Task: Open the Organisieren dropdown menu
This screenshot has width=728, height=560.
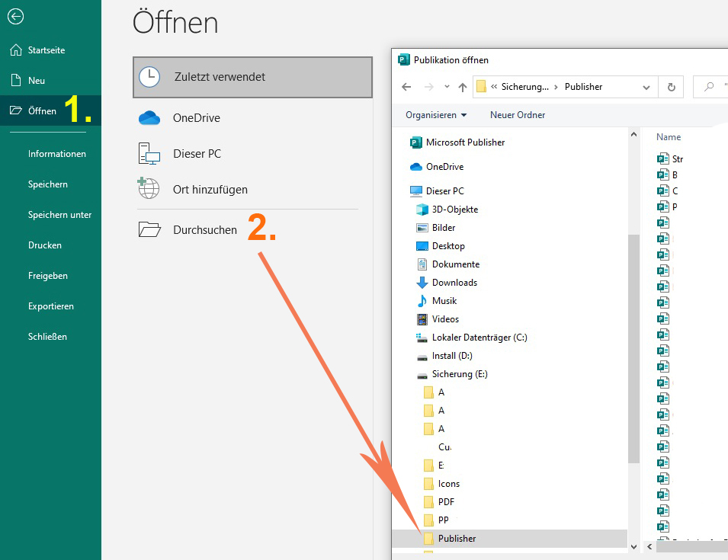Action: coord(436,115)
